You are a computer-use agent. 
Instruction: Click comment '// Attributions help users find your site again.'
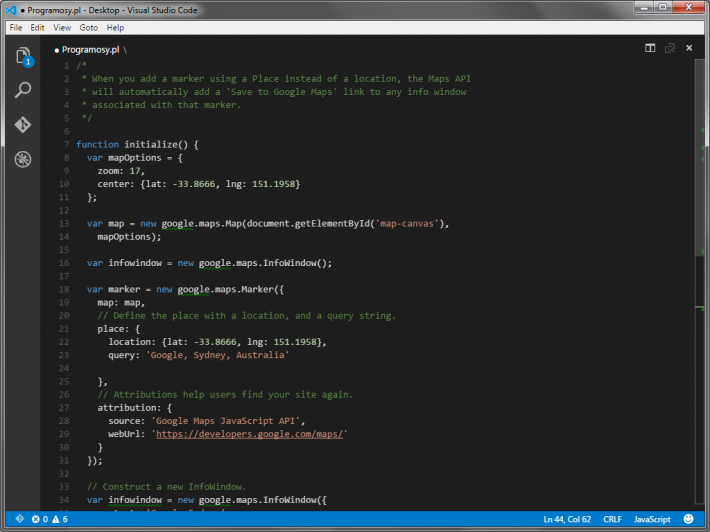point(225,394)
